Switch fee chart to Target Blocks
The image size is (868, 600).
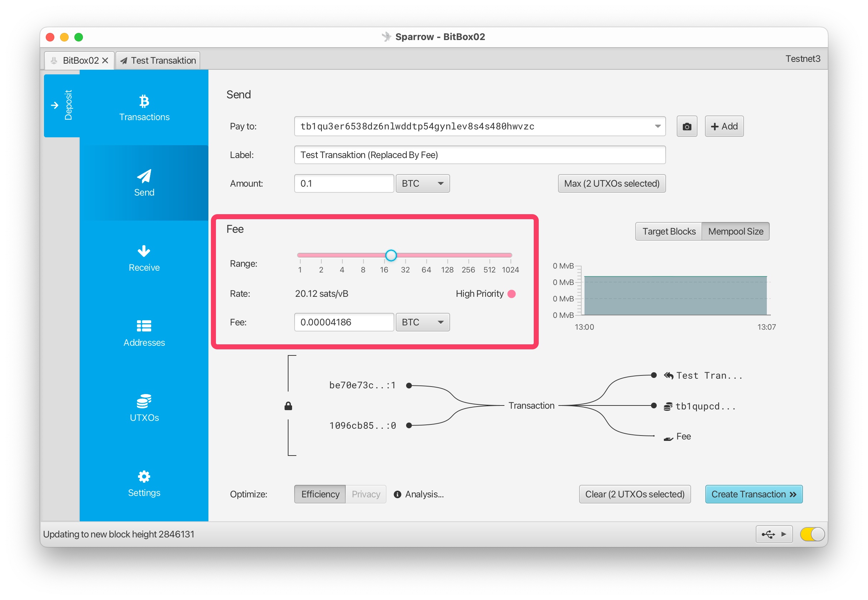click(669, 231)
